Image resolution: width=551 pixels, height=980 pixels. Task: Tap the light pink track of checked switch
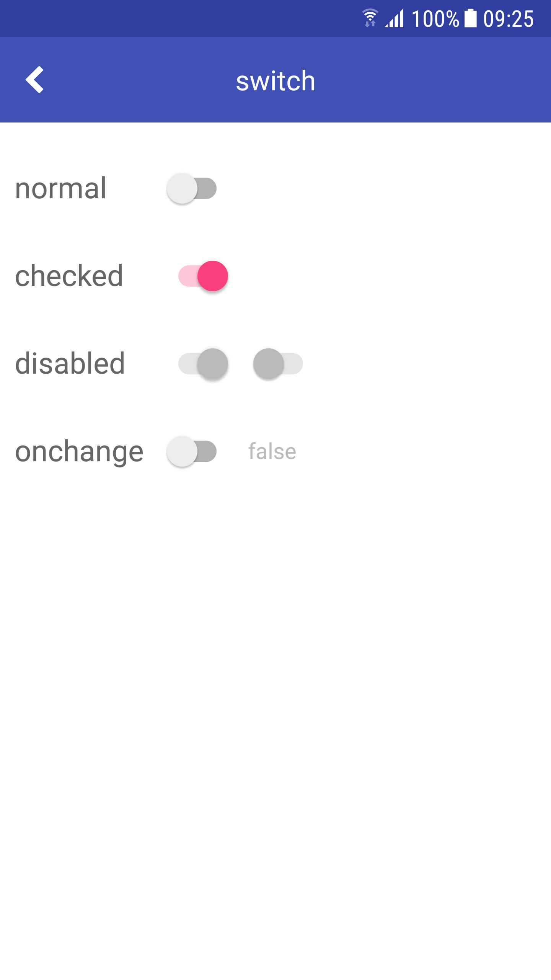187,276
